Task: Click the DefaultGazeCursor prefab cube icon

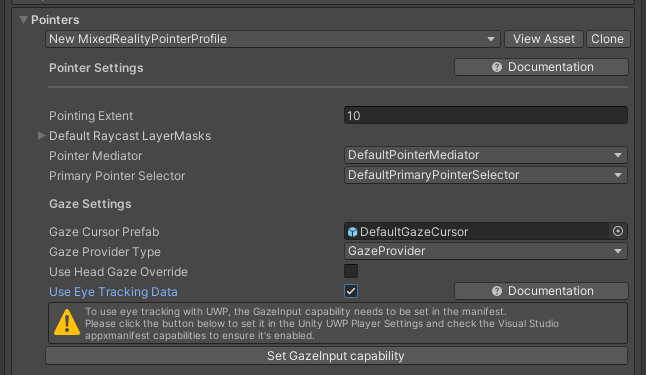Action: 352,232
